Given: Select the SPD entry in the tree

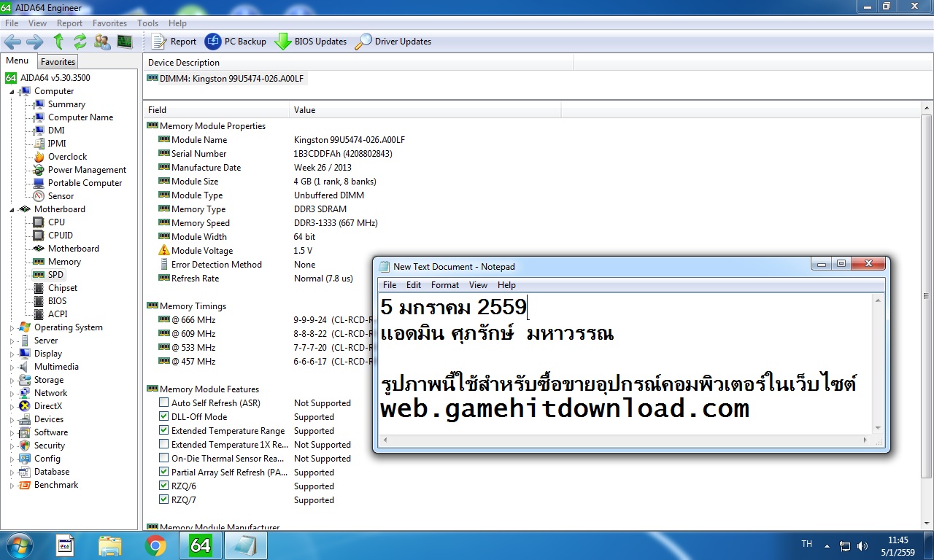Looking at the screenshot, I should tap(55, 275).
